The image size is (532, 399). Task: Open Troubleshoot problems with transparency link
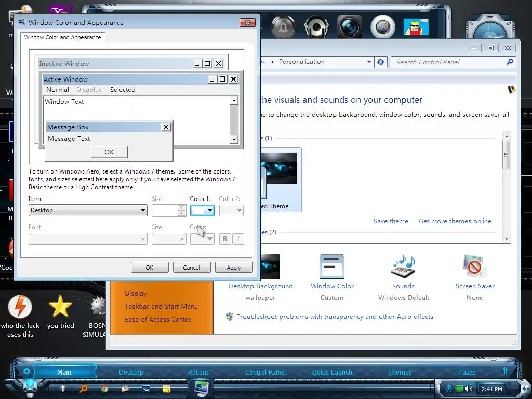pyautogui.click(x=335, y=316)
